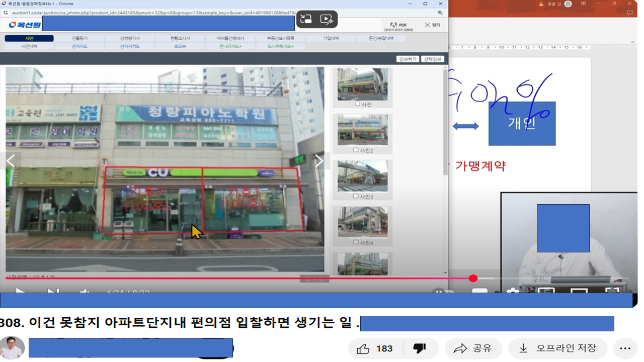Open the 로드뷰 link
This screenshot has width=644, height=362.
tap(180, 46)
